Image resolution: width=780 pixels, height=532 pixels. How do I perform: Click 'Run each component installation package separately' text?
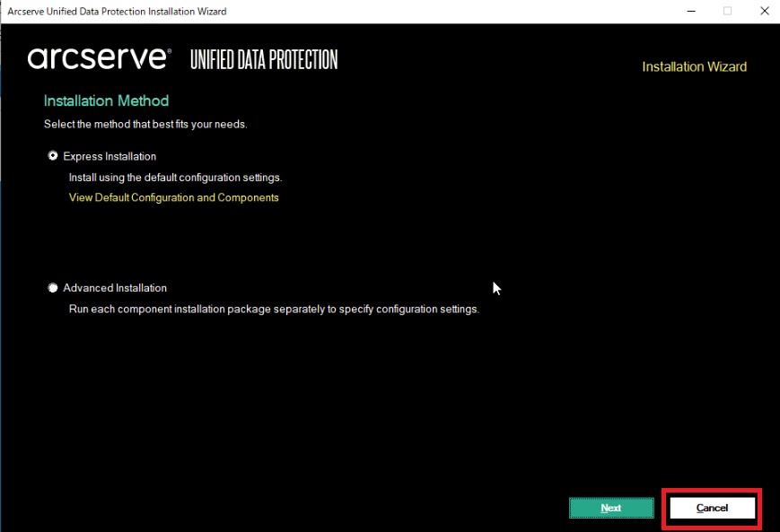[x=197, y=310]
